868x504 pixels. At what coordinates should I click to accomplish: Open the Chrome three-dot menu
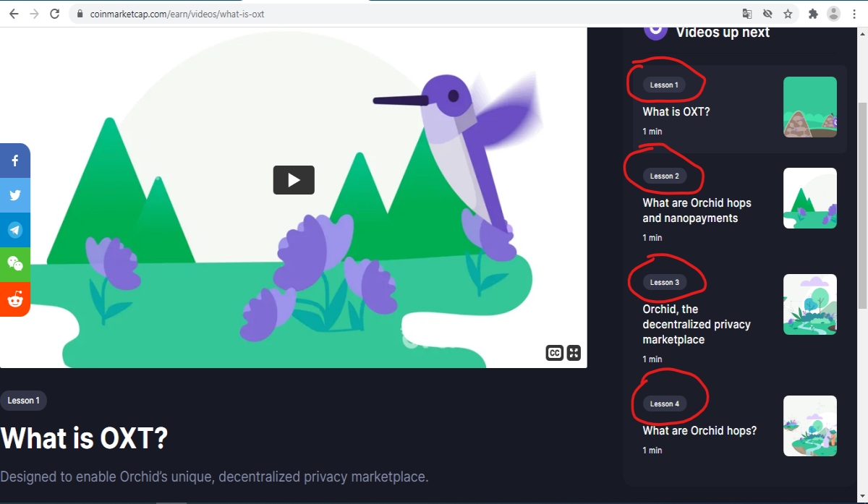pyautogui.click(x=855, y=14)
